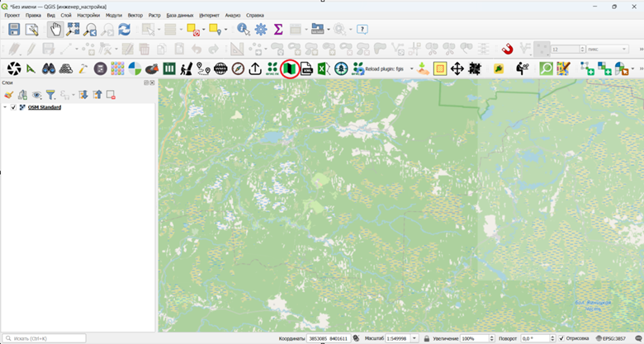Toggle the scale lock padlock icon

(427, 339)
